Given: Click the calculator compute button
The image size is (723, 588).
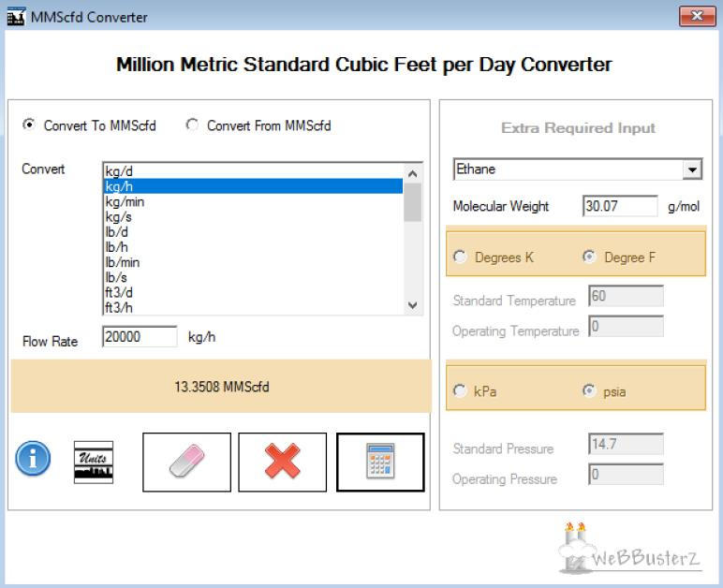Looking at the screenshot, I should 380,462.
